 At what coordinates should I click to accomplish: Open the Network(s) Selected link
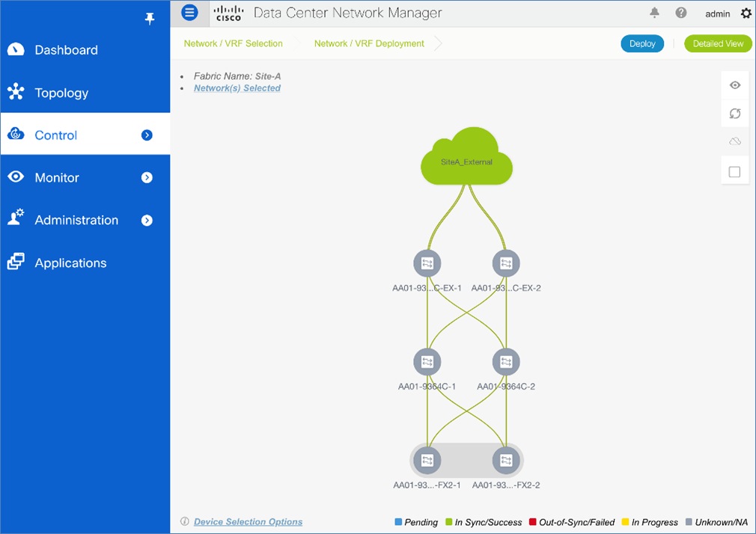point(237,88)
